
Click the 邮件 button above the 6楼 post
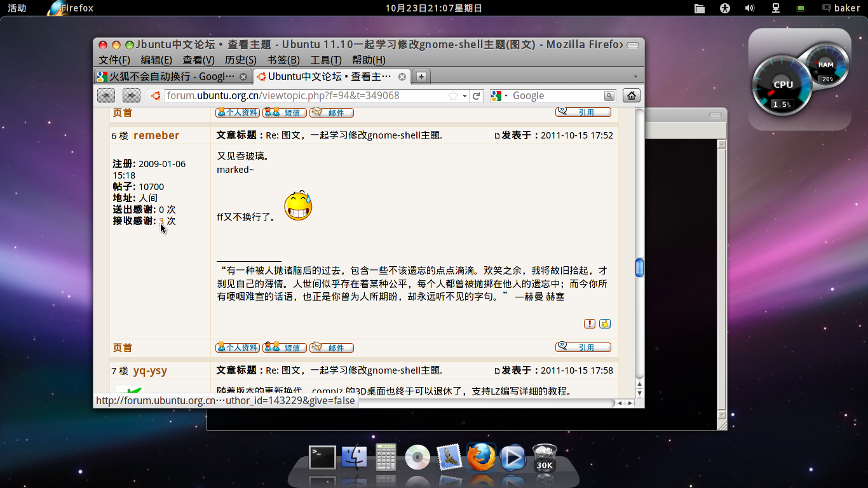pos(332,112)
